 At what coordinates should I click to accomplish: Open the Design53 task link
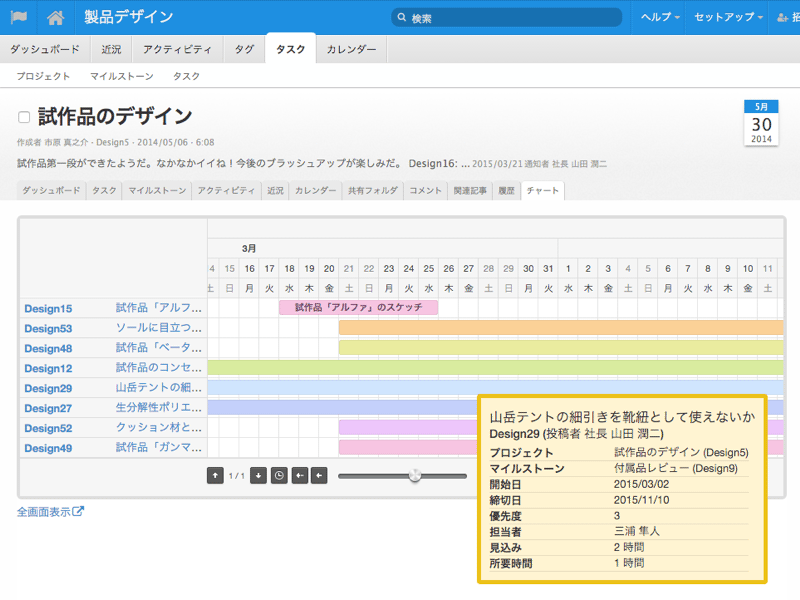point(48,329)
